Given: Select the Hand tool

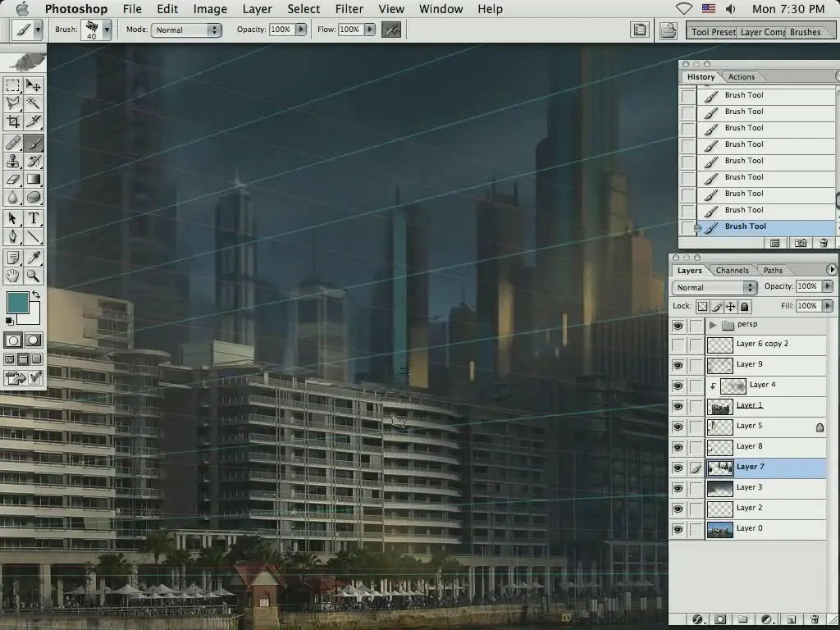Looking at the screenshot, I should 13,276.
